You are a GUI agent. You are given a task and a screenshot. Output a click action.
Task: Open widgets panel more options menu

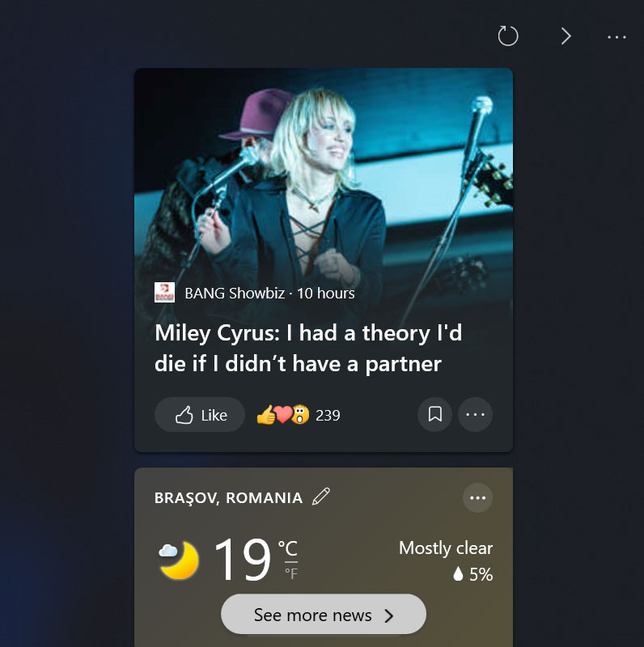(x=616, y=36)
